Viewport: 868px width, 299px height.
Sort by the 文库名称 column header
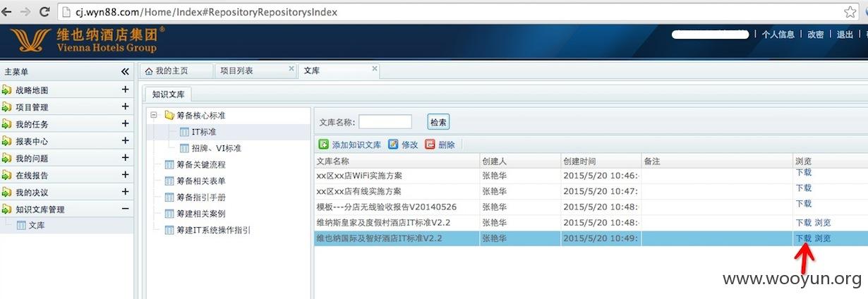tap(396, 161)
